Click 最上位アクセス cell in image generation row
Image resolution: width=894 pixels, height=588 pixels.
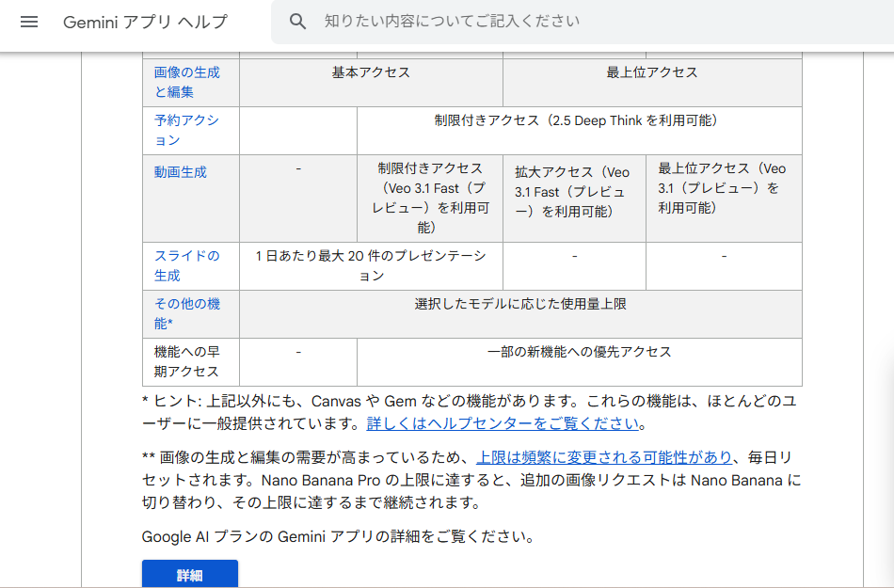coord(651,72)
